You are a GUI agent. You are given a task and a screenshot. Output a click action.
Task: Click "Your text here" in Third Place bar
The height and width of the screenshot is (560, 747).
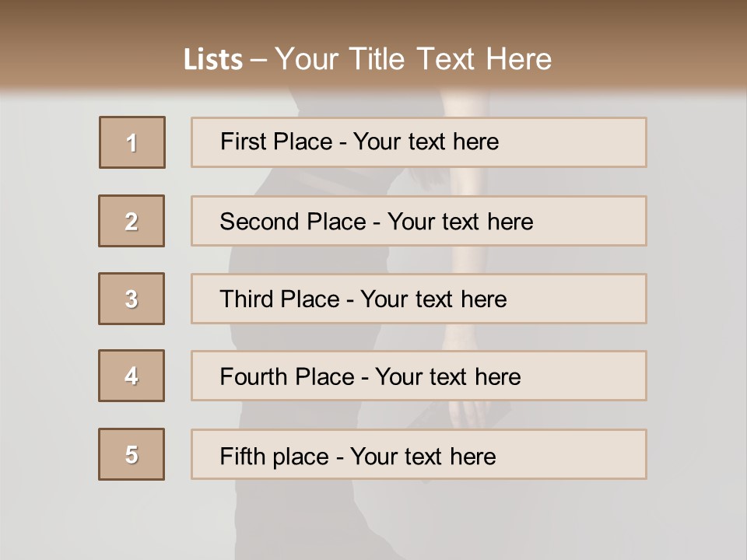pyautogui.click(x=433, y=299)
